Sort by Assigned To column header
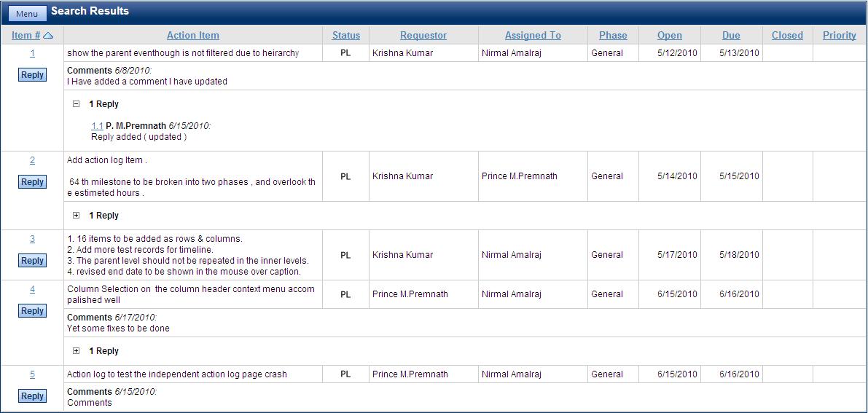This screenshot has width=868, height=413. click(x=533, y=35)
